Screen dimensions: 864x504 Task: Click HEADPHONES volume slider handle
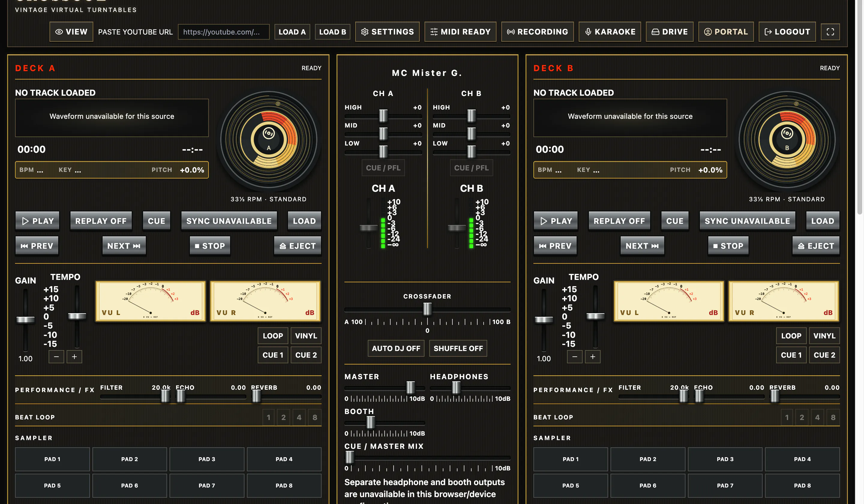(x=456, y=388)
